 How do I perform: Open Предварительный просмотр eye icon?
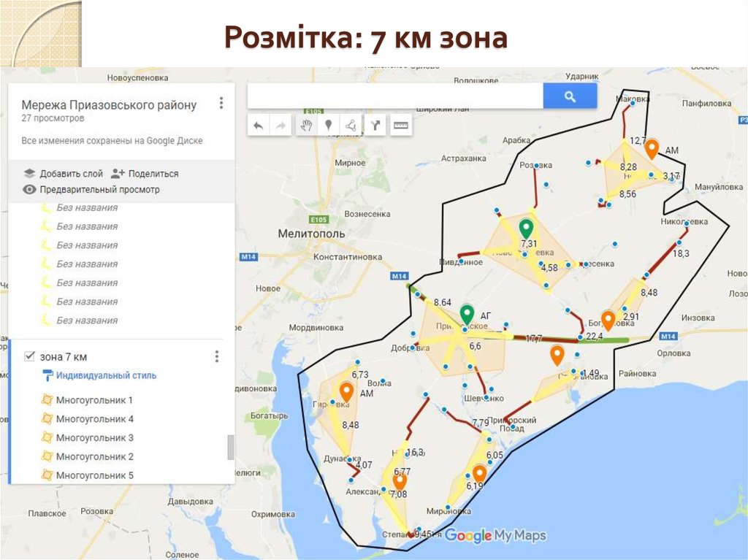28,188
